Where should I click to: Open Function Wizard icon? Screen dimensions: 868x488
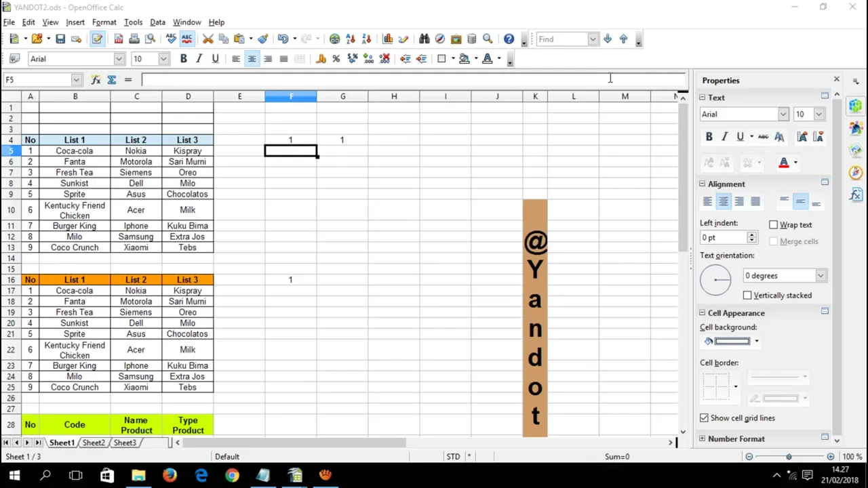click(96, 80)
